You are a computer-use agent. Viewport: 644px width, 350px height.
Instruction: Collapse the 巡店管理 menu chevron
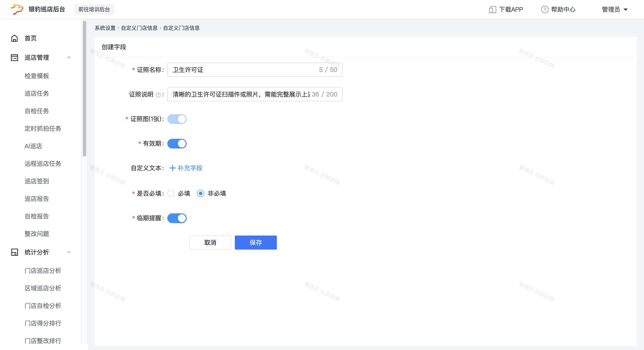(69, 58)
